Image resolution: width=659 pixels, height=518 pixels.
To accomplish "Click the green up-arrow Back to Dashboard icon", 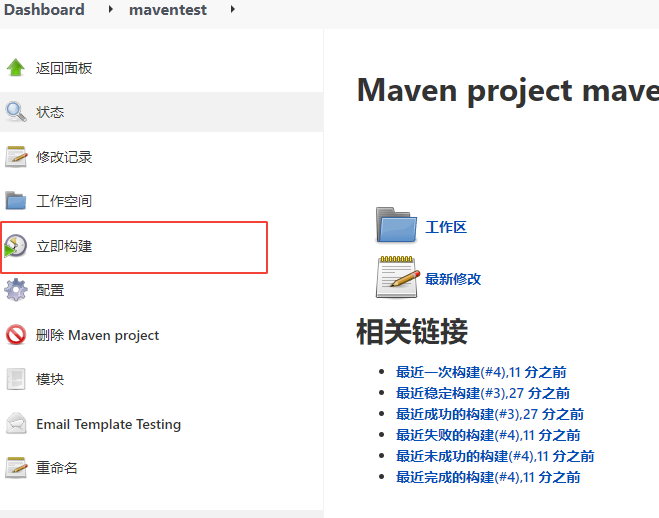I will coord(16,68).
